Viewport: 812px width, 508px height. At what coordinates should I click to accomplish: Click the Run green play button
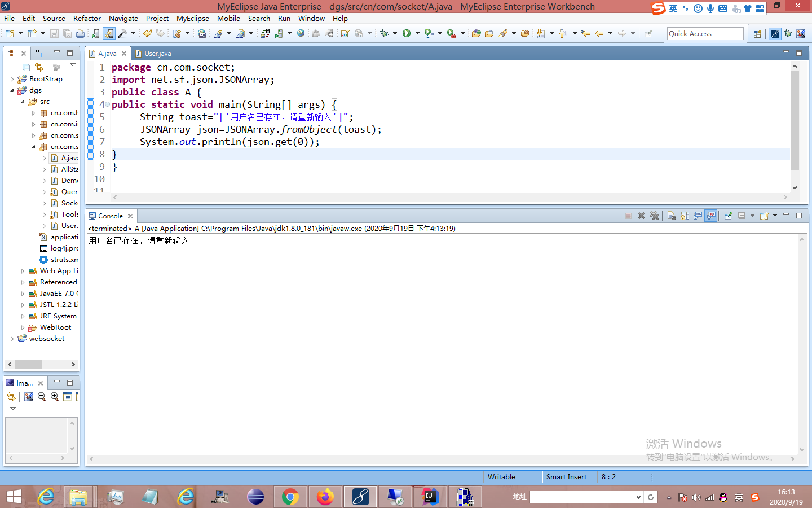(x=407, y=34)
